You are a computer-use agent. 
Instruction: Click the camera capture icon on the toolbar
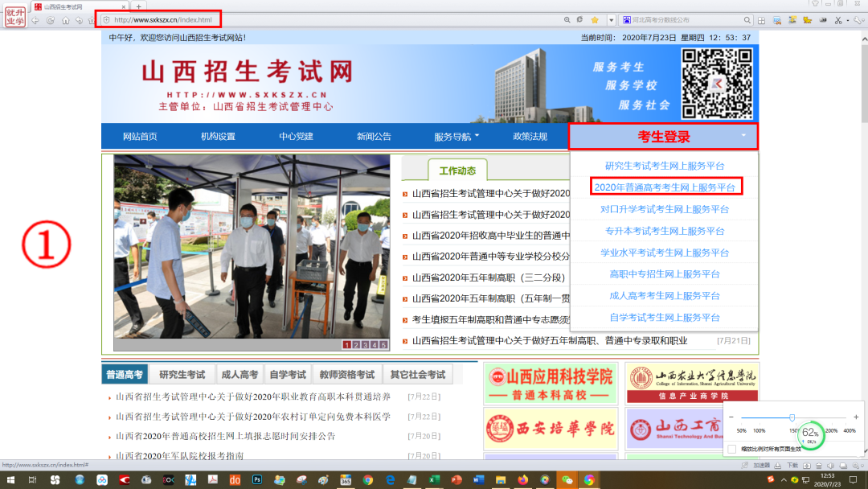[824, 20]
